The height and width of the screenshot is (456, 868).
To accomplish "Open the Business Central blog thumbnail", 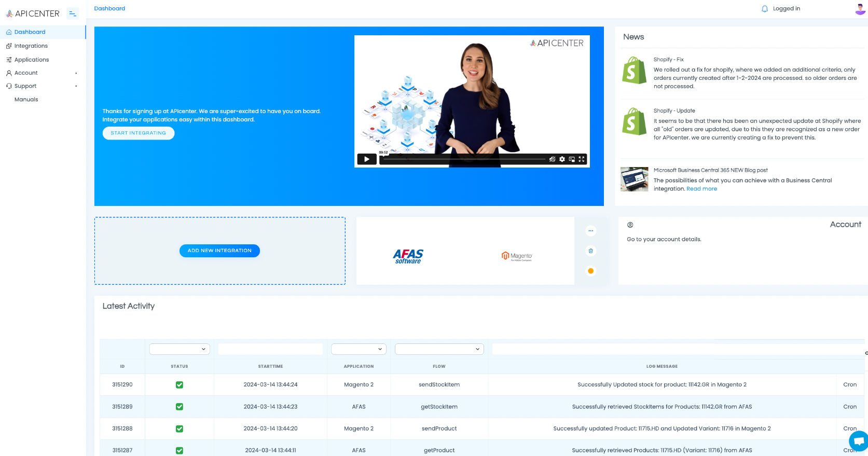I will click(634, 179).
